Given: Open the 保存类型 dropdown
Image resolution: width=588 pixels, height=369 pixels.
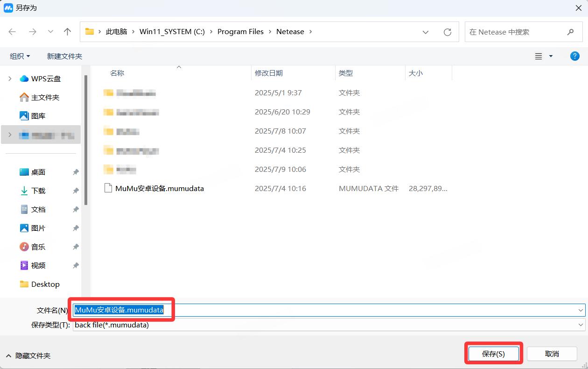Looking at the screenshot, I should point(581,325).
